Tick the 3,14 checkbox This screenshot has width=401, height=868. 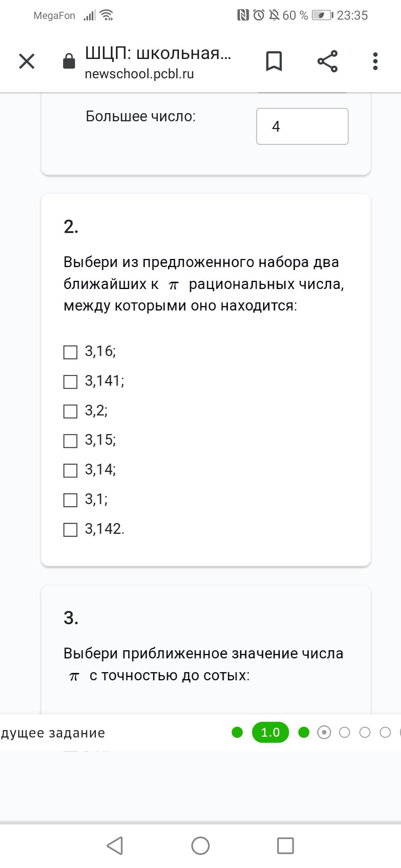(70, 470)
